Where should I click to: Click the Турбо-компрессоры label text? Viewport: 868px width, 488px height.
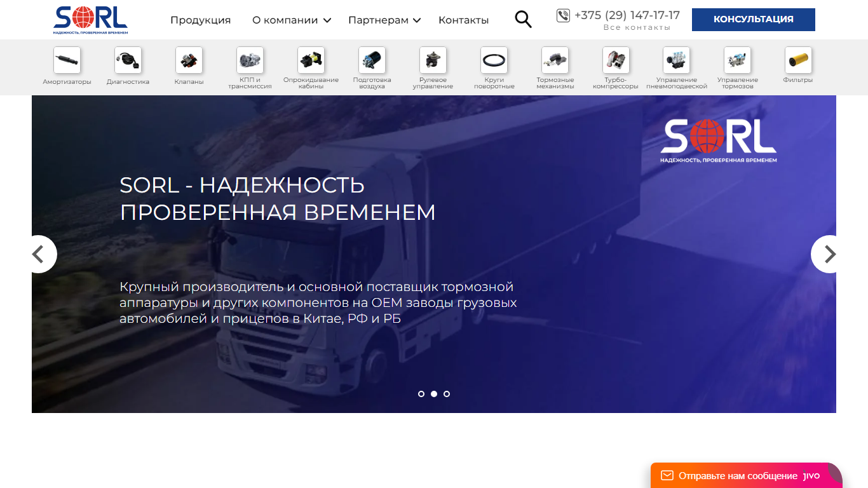tap(616, 83)
